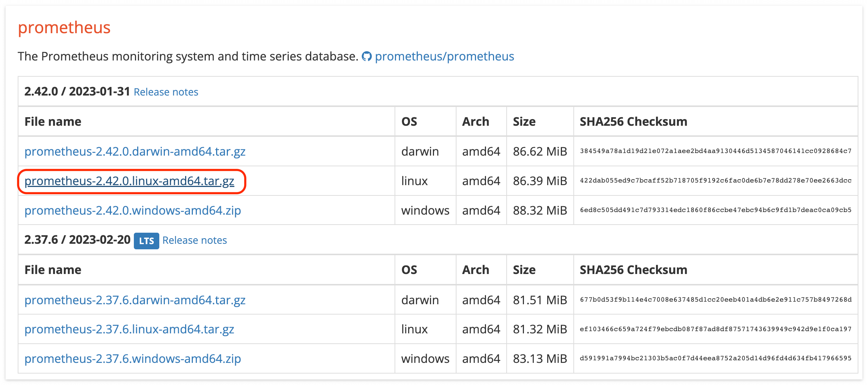The width and height of the screenshot is (868, 385).
Task: Click the GitHub icon beside prometheus/prometheus
Action: click(367, 56)
